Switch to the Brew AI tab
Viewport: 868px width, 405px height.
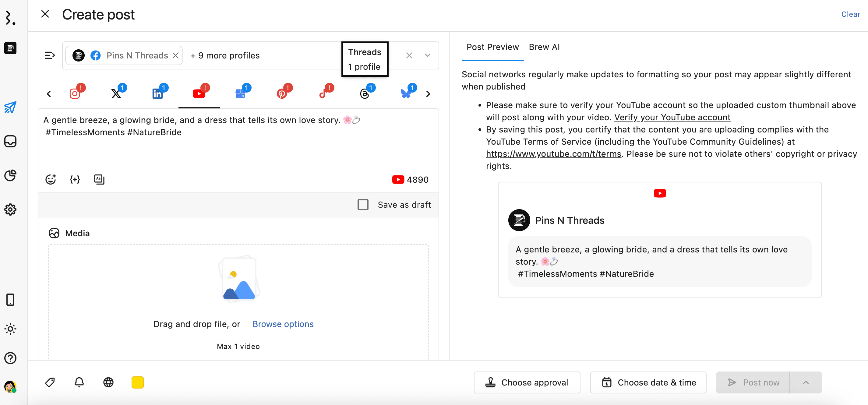click(544, 47)
